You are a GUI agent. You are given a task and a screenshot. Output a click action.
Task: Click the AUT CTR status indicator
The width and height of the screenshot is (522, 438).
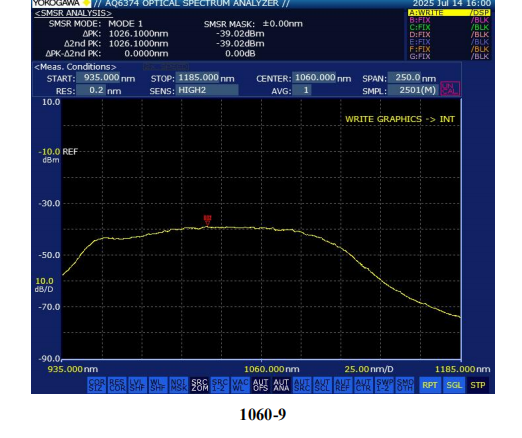[363, 385]
